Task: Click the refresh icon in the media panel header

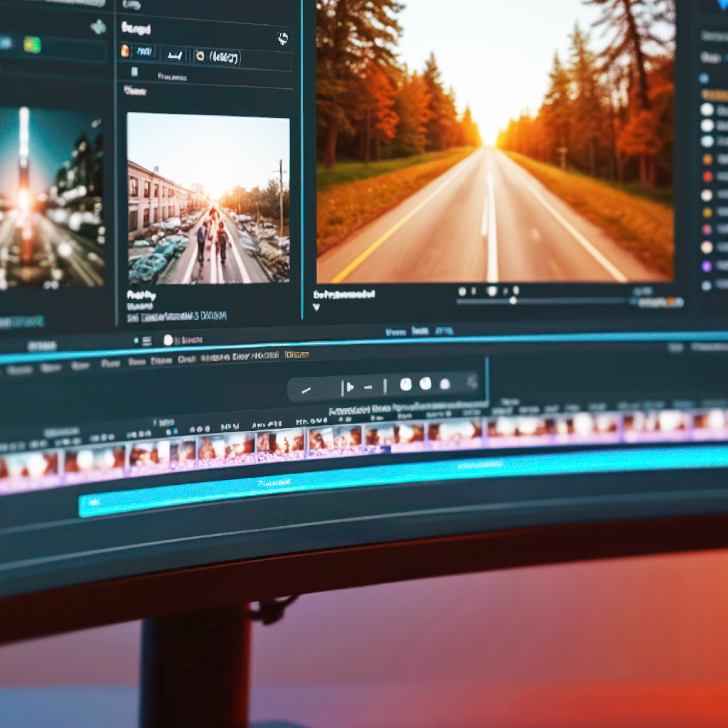Action: [x=282, y=38]
